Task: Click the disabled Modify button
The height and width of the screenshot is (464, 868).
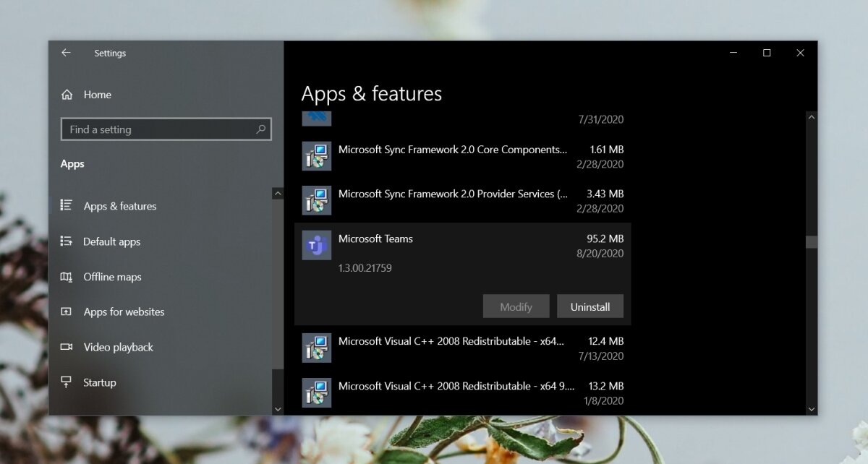Action: [516, 306]
